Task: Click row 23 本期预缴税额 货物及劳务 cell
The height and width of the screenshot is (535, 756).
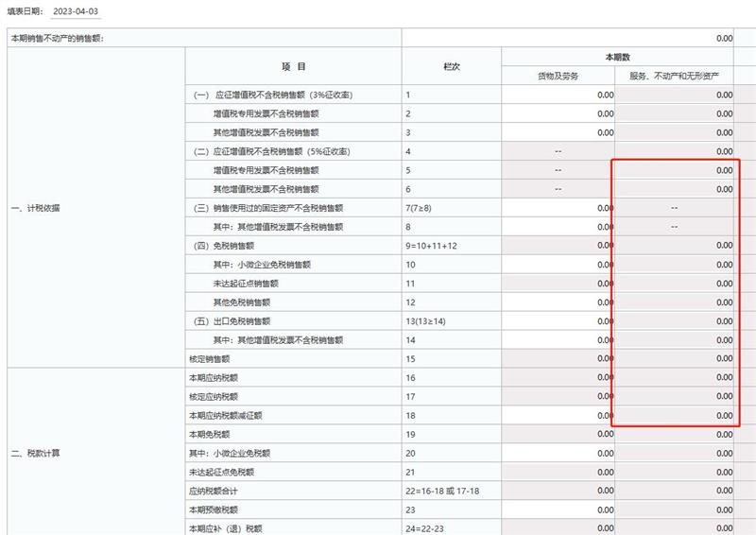Action: click(x=558, y=509)
